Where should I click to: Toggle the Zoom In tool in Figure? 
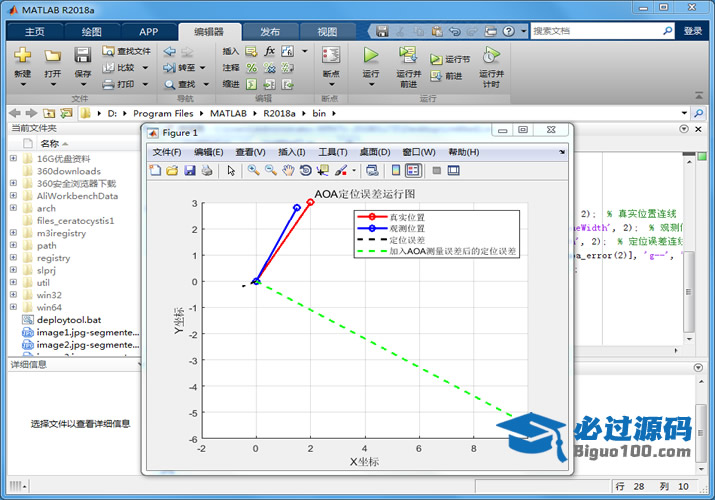(254, 170)
